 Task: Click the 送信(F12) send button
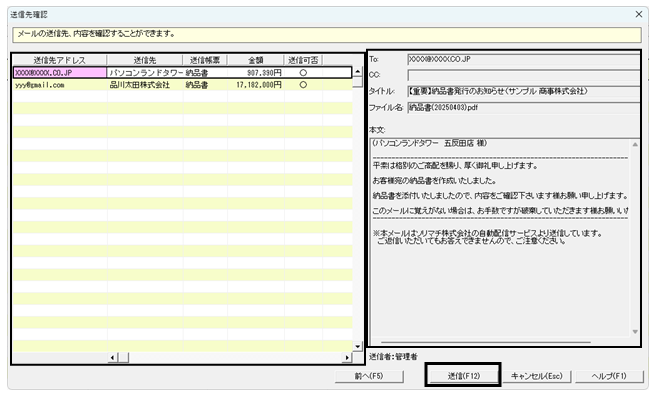pyautogui.click(x=463, y=376)
